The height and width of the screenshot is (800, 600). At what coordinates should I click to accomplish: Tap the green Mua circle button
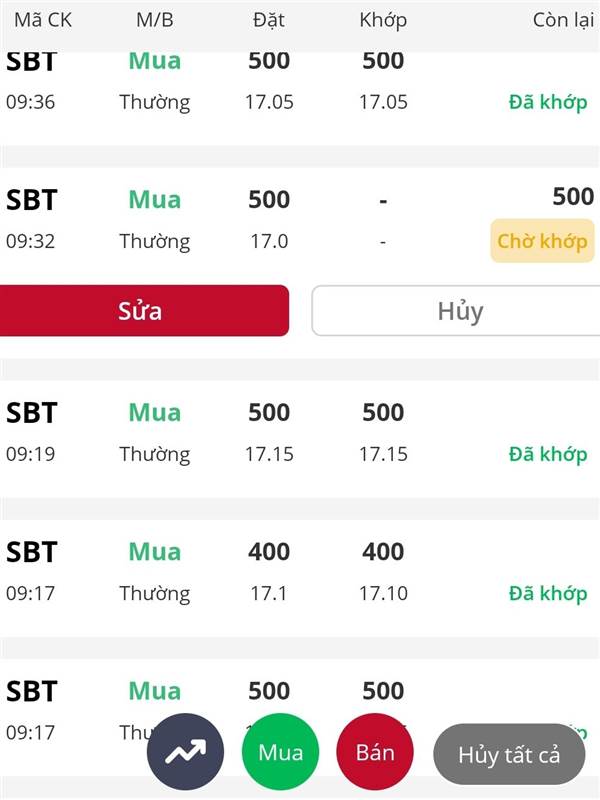tap(280, 752)
